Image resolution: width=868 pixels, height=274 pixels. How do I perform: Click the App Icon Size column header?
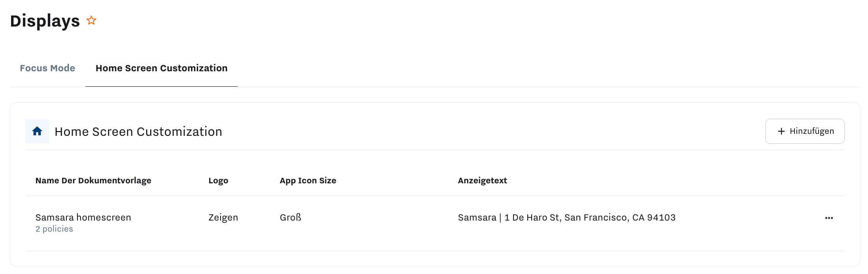pos(308,181)
